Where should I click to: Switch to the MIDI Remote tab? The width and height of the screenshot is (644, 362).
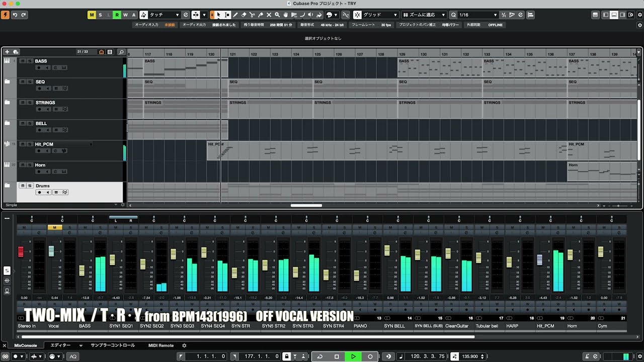(161, 345)
